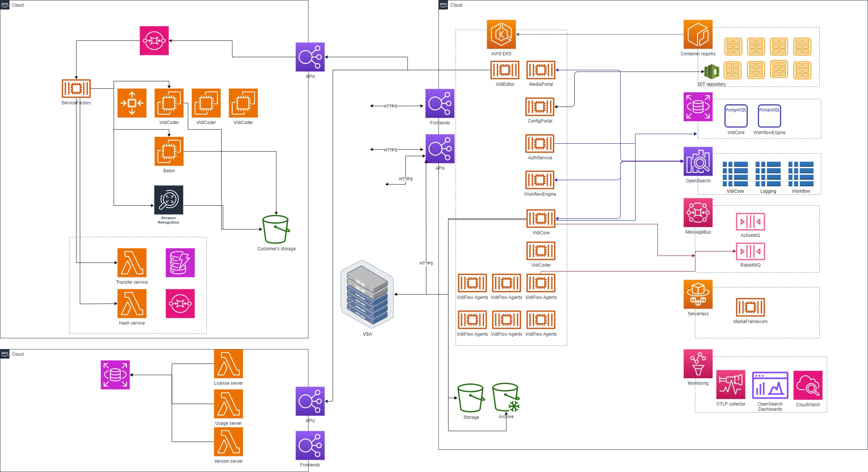Click the RDS database icon in bottom cloud
Screen dimensions: 868x472
[115, 375]
